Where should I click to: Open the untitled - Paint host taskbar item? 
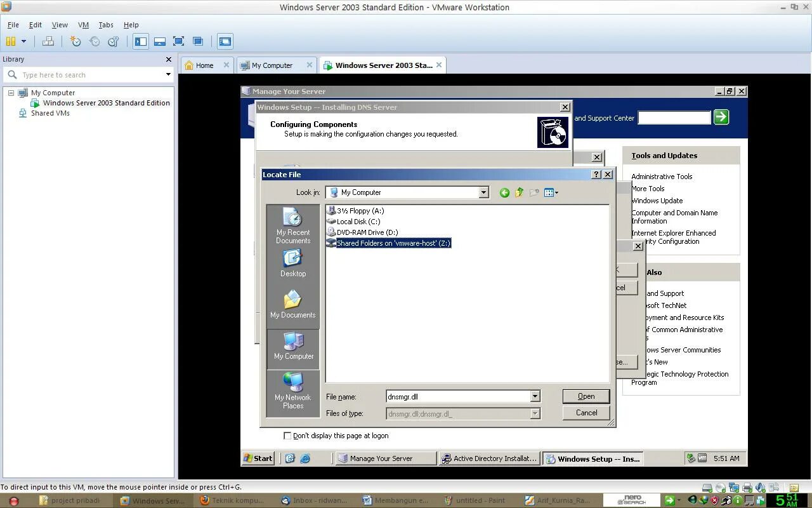pyautogui.click(x=478, y=500)
